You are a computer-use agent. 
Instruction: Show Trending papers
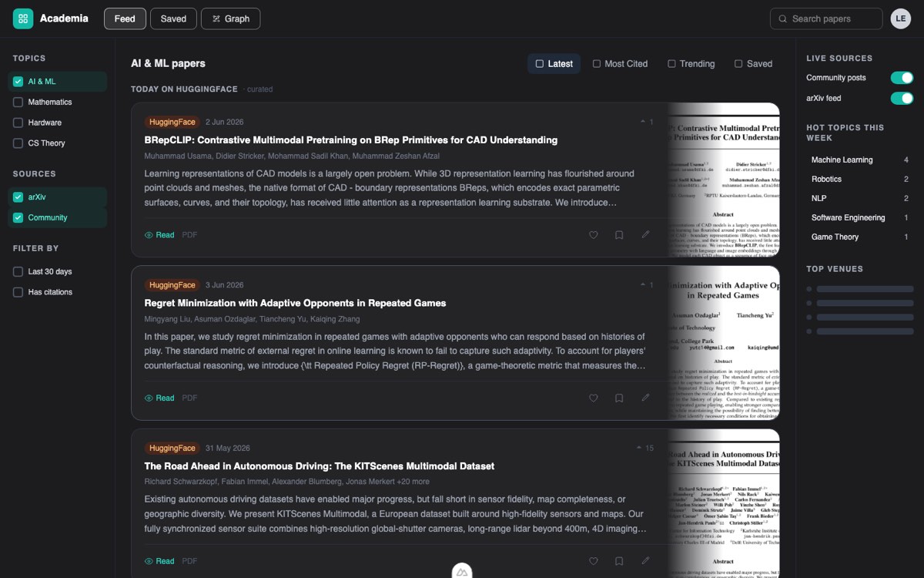point(691,64)
